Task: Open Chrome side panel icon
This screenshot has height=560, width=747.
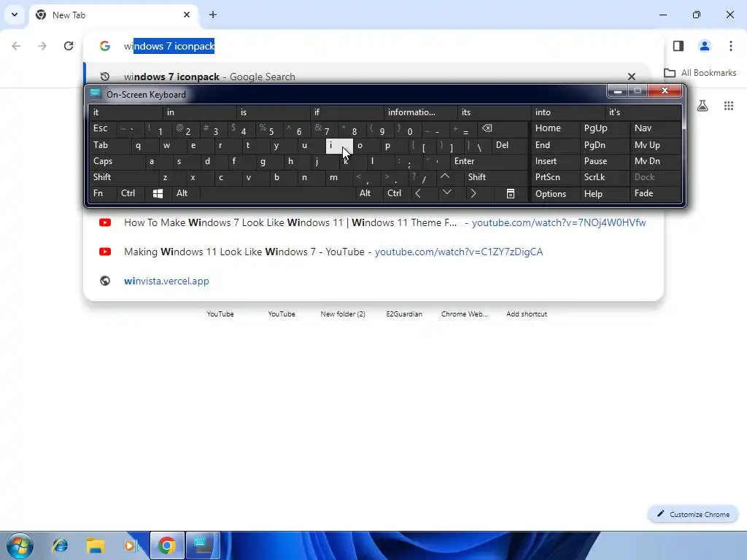Action: pos(678,46)
